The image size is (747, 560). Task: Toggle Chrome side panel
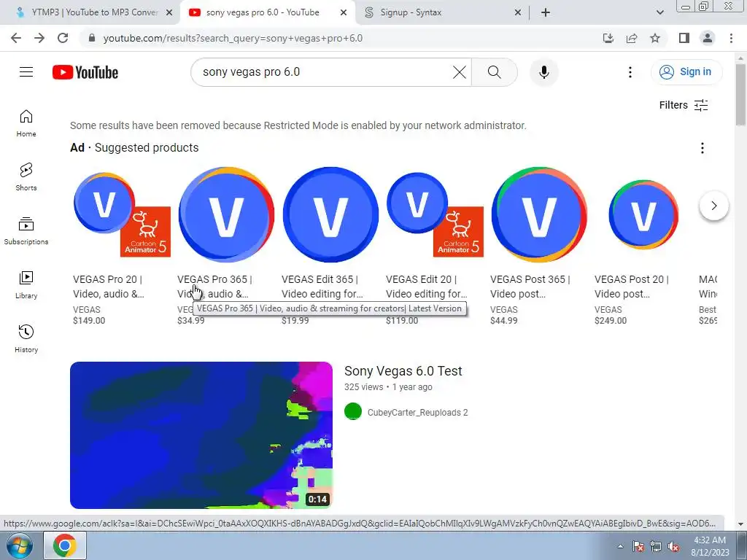coord(684,38)
